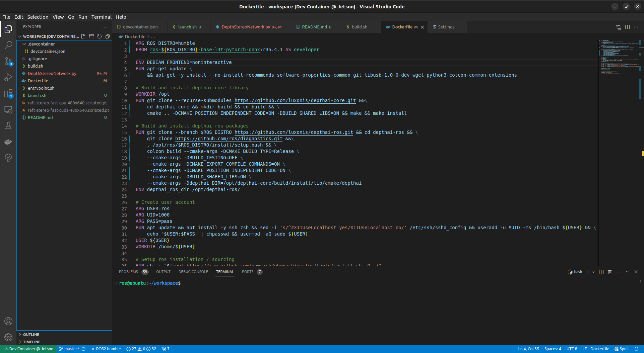Show the PORTS panel tab
The height and width of the screenshot is (353, 644).
pyautogui.click(x=252, y=272)
